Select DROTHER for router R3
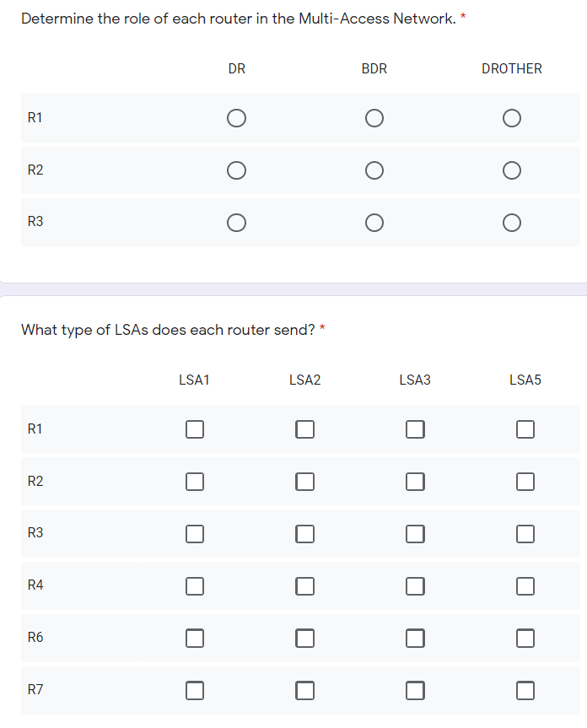This screenshot has width=587, height=728. (x=511, y=222)
